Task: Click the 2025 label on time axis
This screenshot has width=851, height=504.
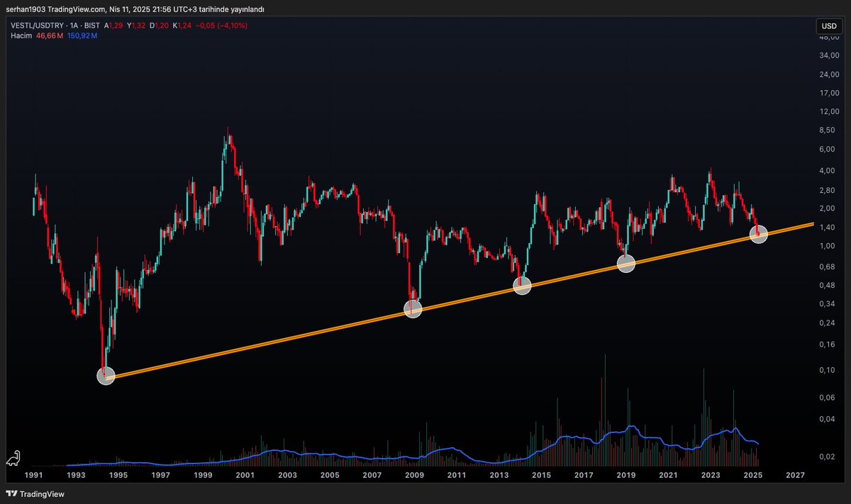Action: click(752, 475)
